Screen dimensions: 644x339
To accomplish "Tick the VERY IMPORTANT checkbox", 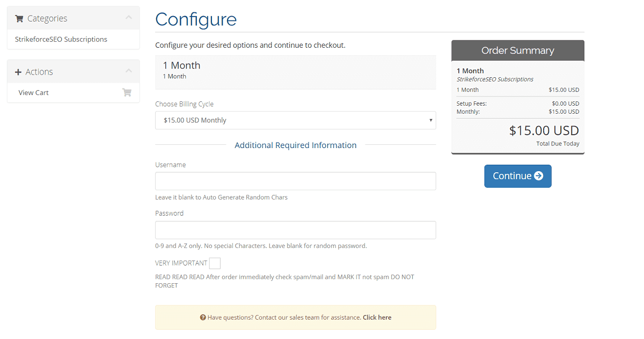I will (215, 263).
